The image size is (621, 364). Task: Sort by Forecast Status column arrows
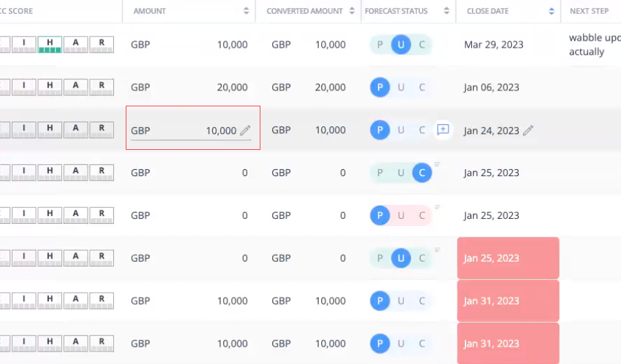tap(446, 10)
